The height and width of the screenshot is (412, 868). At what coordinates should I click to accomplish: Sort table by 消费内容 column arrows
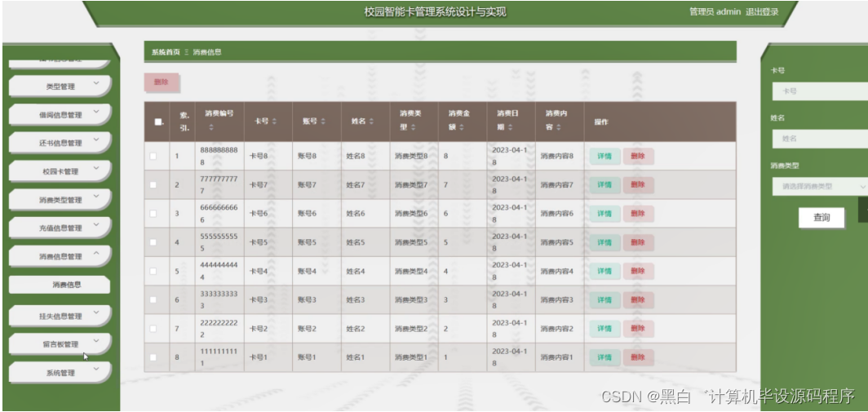pyautogui.click(x=558, y=127)
